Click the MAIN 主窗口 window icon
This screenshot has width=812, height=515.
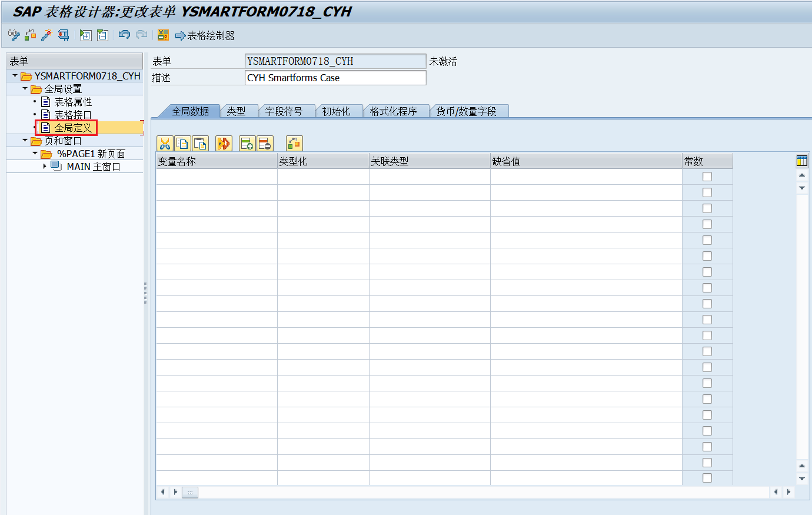tap(56, 166)
